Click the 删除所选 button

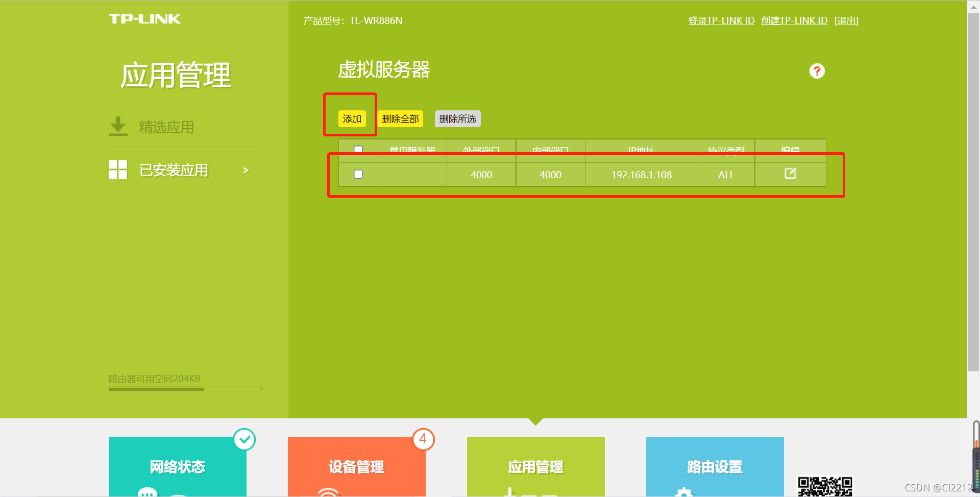click(x=457, y=119)
